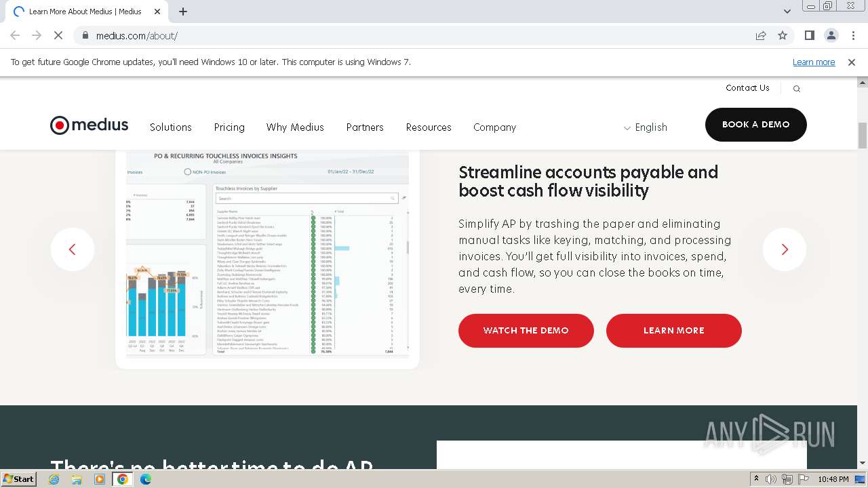The height and width of the screenshot is (488, 868).
Task: Click the taskbar clock showing 10:48 PM
Action: click(x=833, y=479)
